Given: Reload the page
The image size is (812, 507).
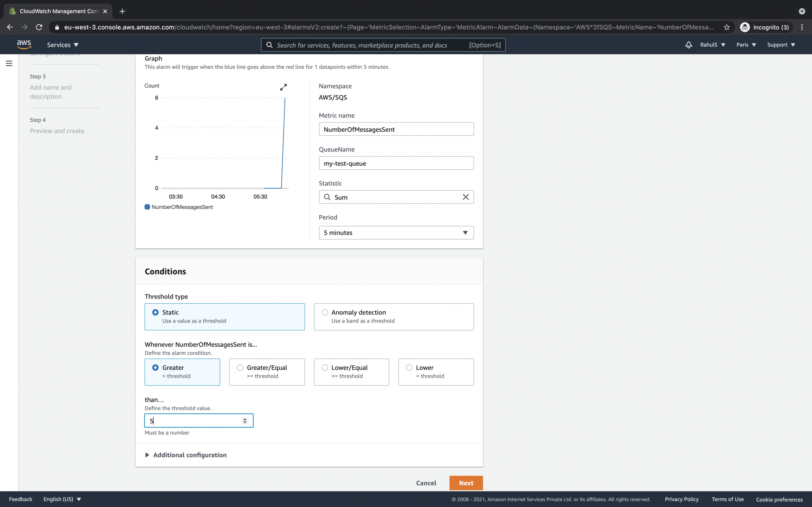Looking at the screenshot, I should tap(39, 27).
